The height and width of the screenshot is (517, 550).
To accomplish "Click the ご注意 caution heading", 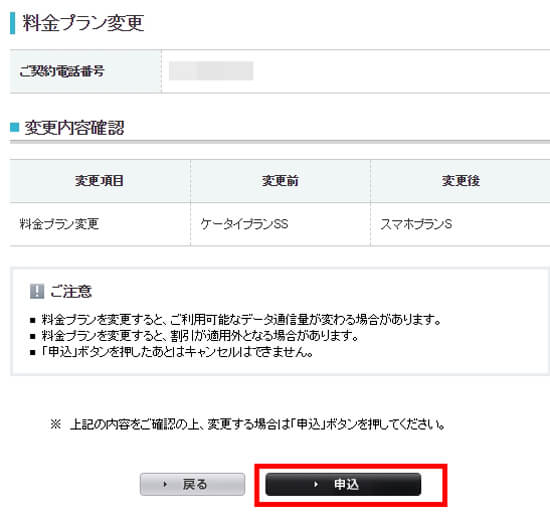I will coord(71,291).
